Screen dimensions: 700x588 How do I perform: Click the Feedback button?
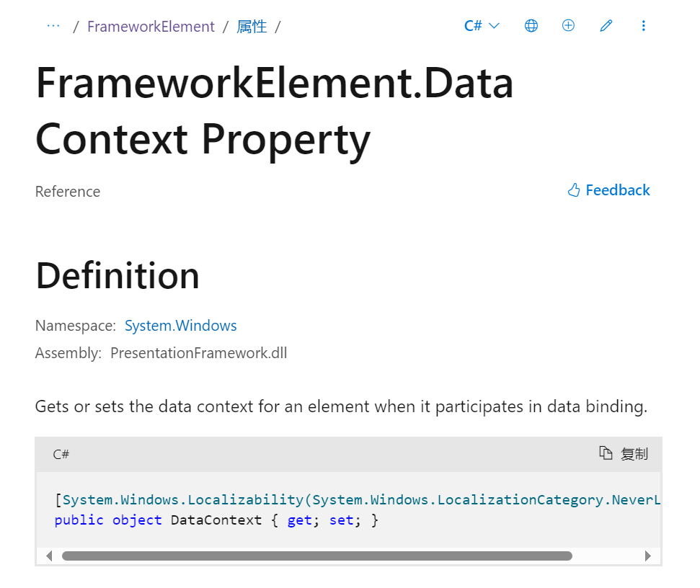pos(609,190)
